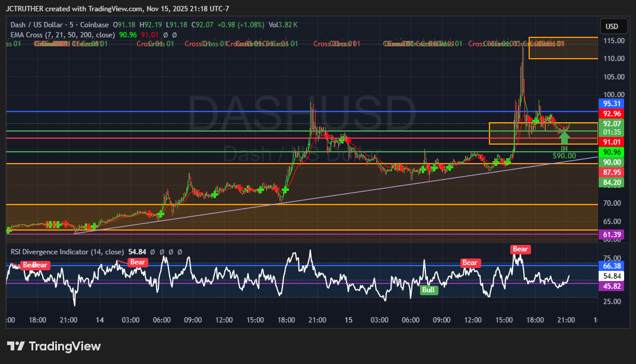636x364 pixels.
Task: Click the date label 14 on time axis
Action: pos(100,320)
